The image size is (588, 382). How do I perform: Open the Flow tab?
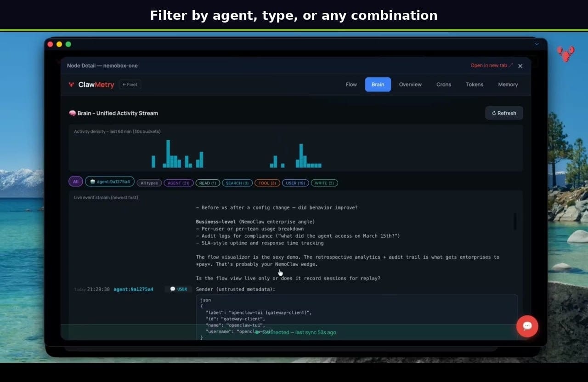pos(351,85)
